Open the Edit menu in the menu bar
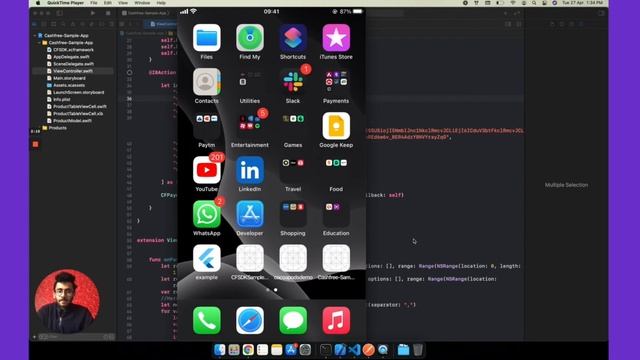 click(x=108, y=3)
